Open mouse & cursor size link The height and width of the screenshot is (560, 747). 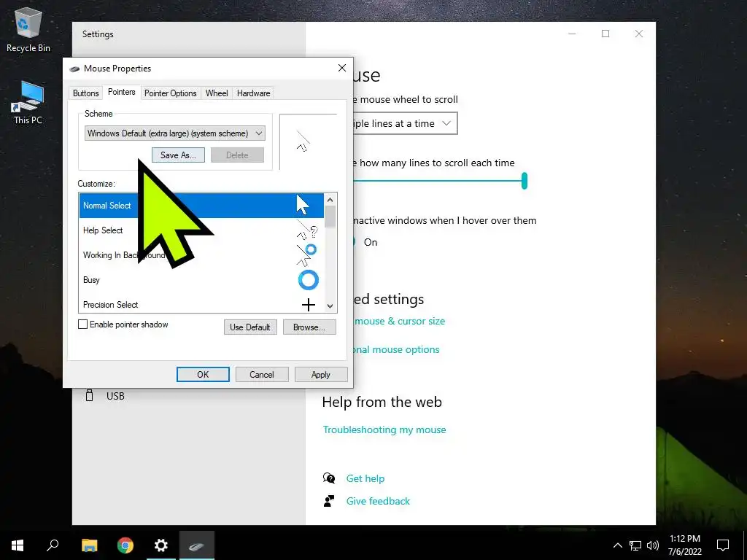pos(399,321)
